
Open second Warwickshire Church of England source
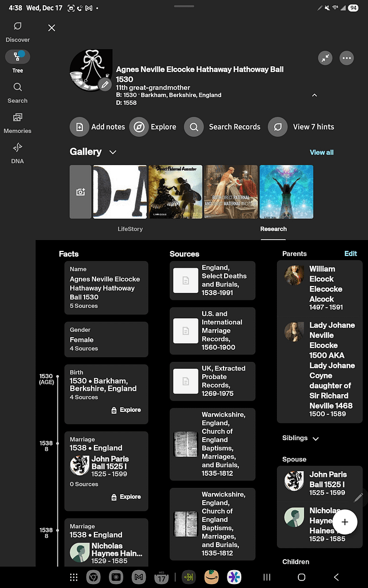tap(213, 524)
